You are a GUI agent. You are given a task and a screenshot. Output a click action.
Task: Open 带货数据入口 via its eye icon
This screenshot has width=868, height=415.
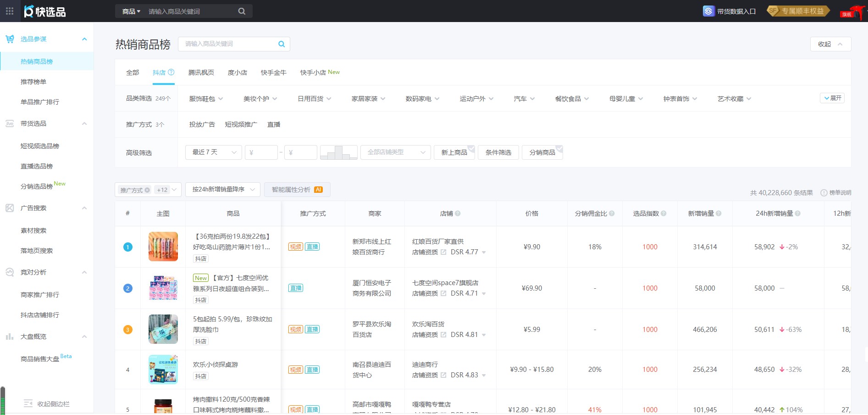coord(708,11)
